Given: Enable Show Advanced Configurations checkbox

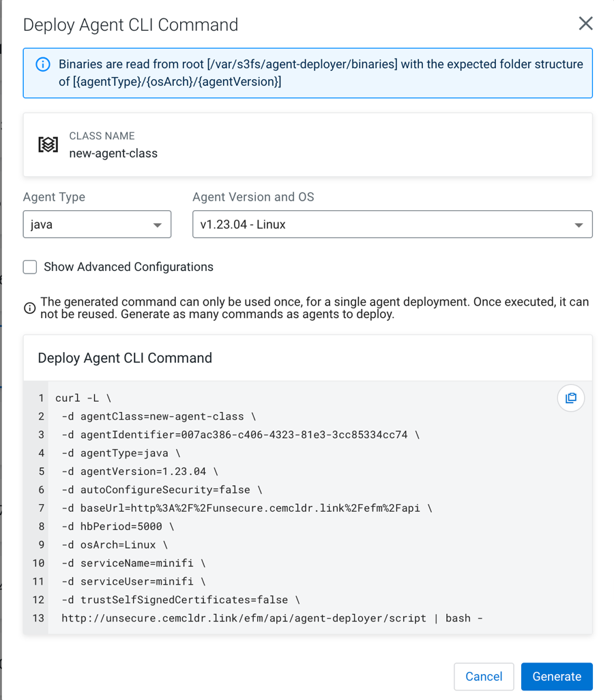Looking at the screenshot, I should pos(30,267).
